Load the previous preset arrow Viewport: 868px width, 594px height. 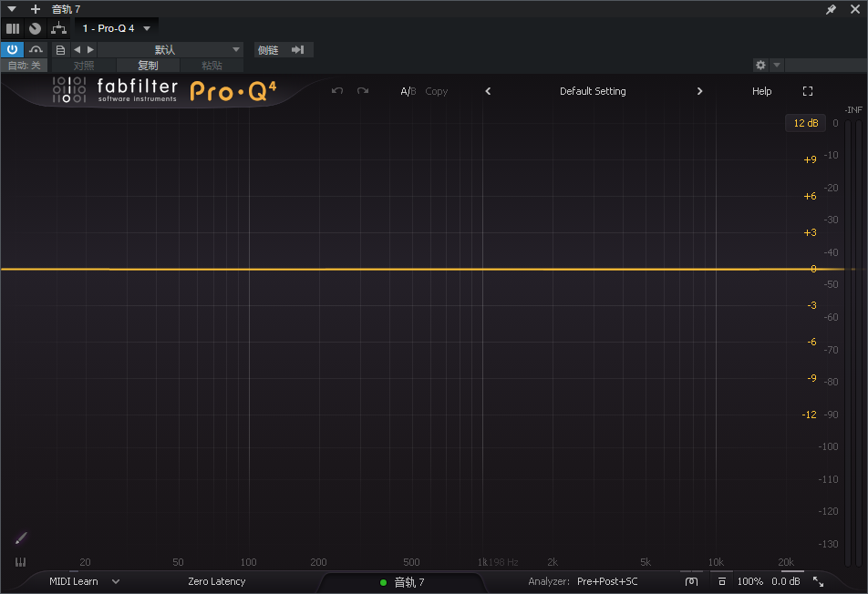click(x=77, y=50)
